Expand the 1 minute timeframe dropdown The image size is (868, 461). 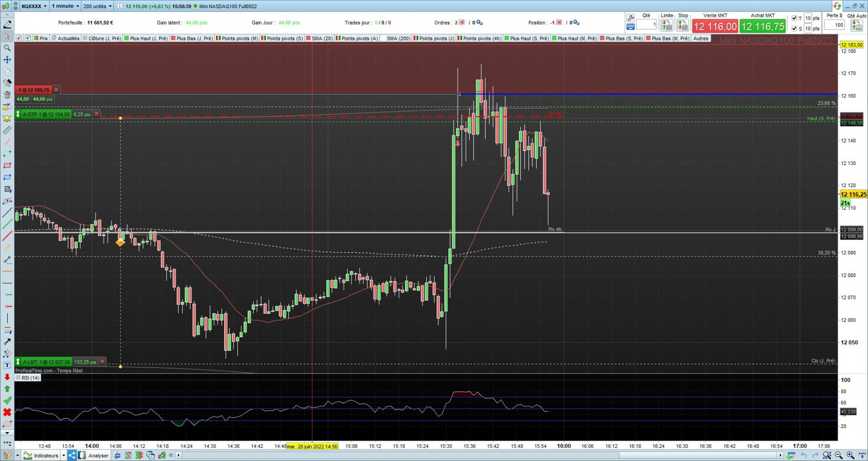65,6
